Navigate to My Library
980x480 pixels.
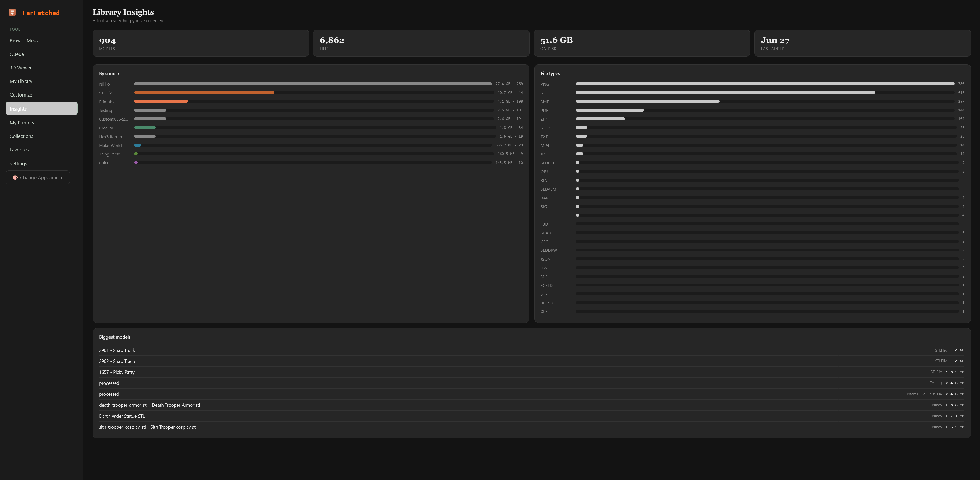pos(41,81)
